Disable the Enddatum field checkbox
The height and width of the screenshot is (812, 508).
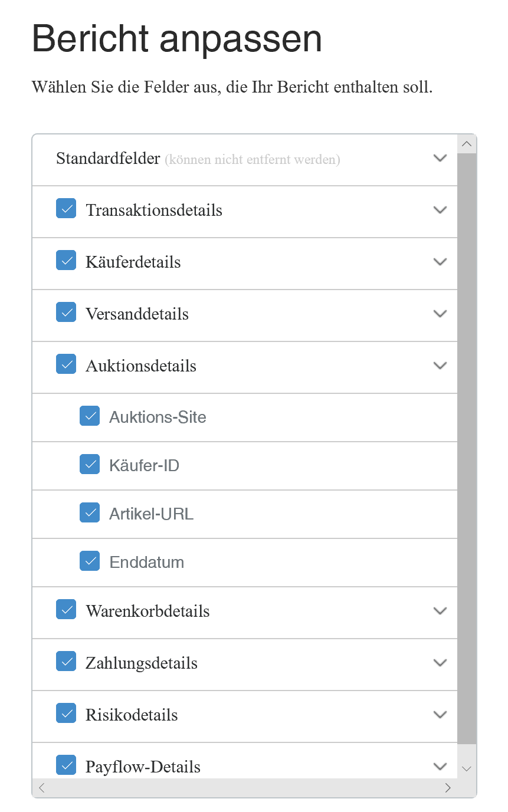pyautogui.click(x=90, y=561)
